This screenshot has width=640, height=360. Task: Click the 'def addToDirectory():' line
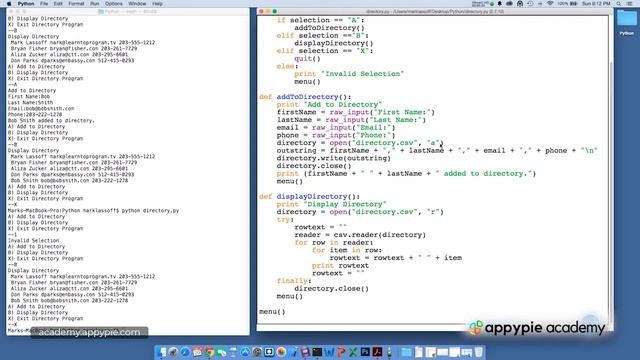305,97
